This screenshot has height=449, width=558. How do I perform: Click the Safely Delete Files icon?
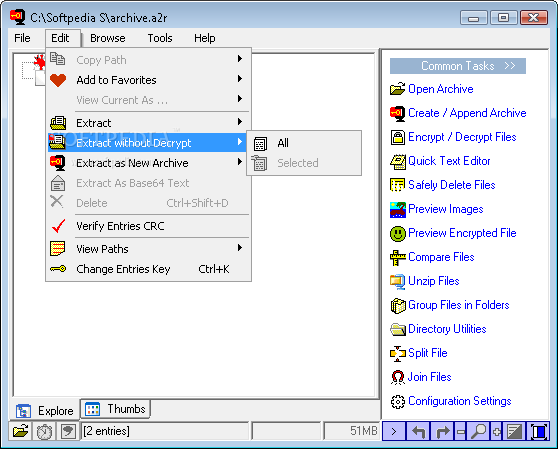[398, 185]
